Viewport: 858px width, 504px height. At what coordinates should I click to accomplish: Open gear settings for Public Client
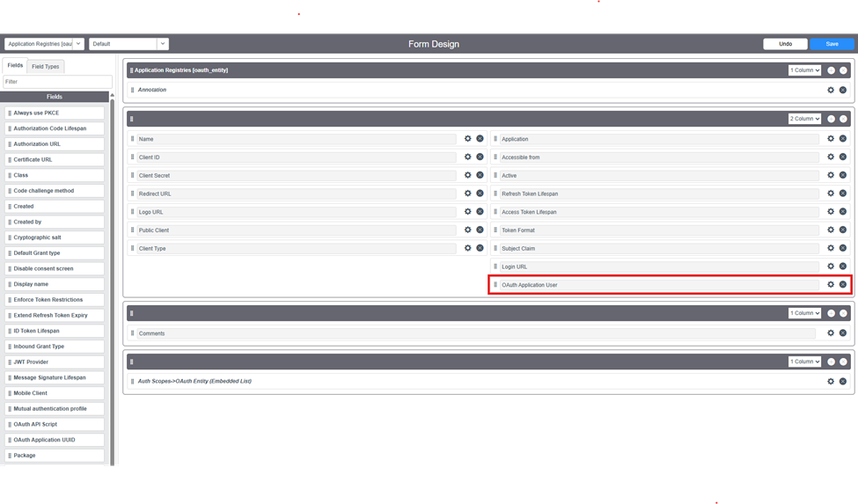pyautogui.click(x=468, y=230)
